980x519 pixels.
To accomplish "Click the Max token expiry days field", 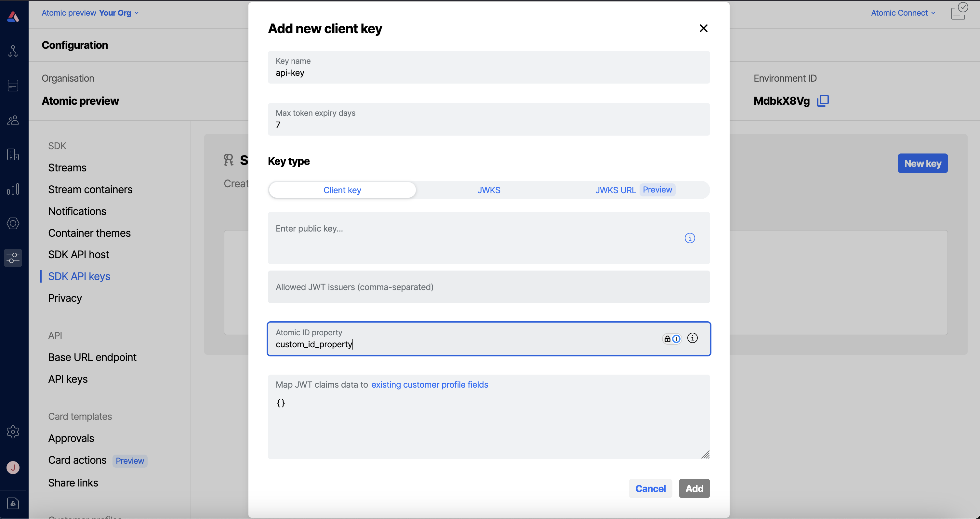I will pos(489,119).
